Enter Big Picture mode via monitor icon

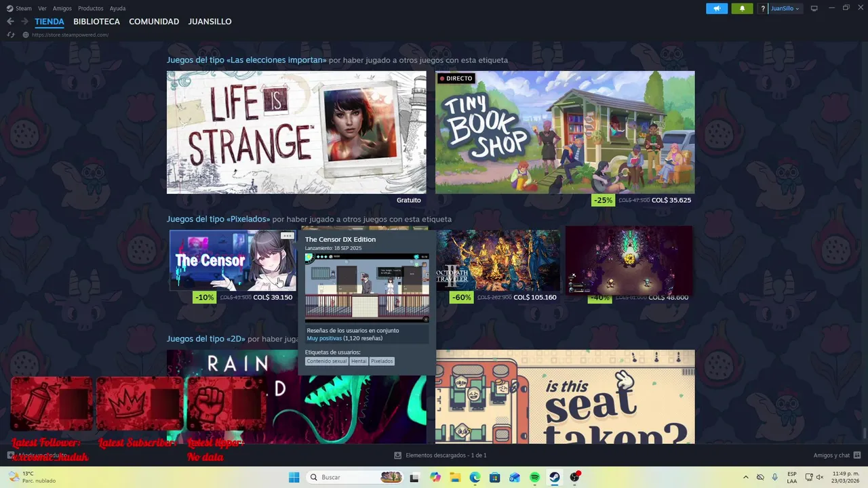coord(814,8)
